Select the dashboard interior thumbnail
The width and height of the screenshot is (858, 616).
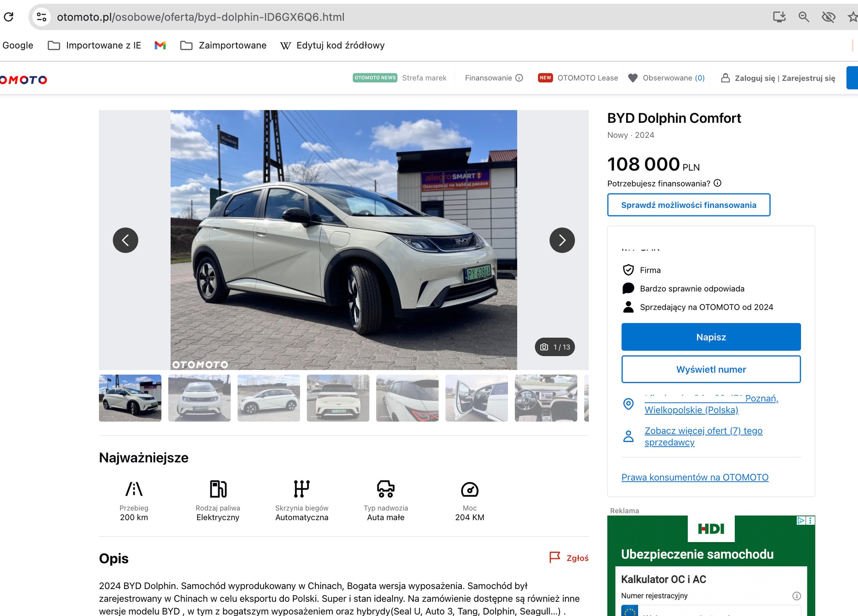[x=546, y=398]
